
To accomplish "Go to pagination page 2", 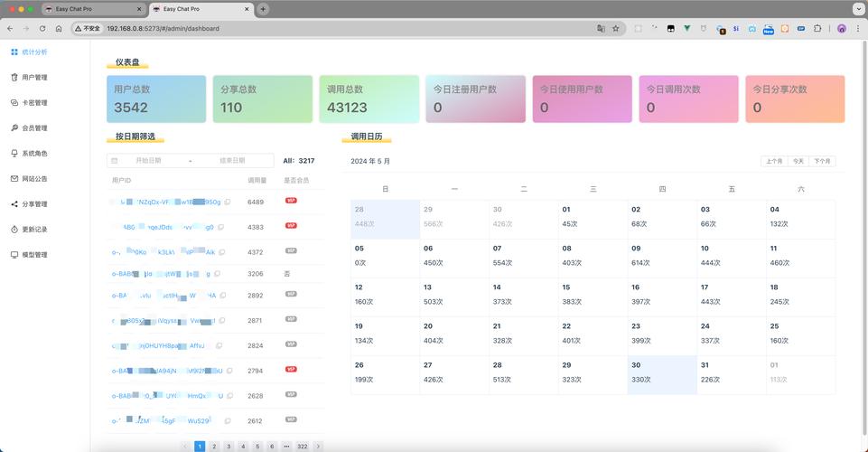I will (214, 447).
